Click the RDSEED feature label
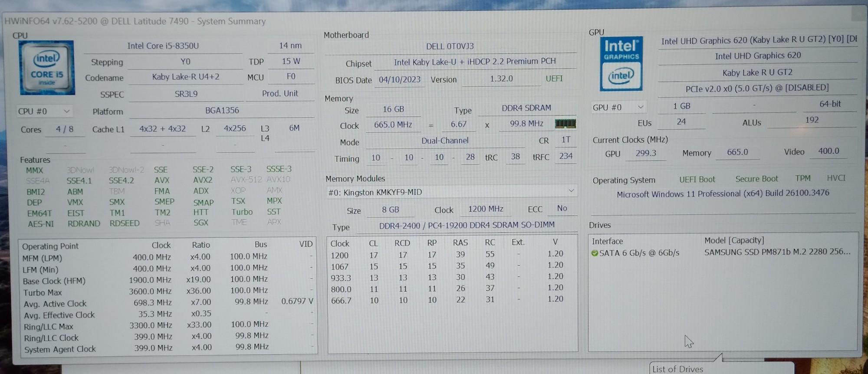 (x=125, y=223)
